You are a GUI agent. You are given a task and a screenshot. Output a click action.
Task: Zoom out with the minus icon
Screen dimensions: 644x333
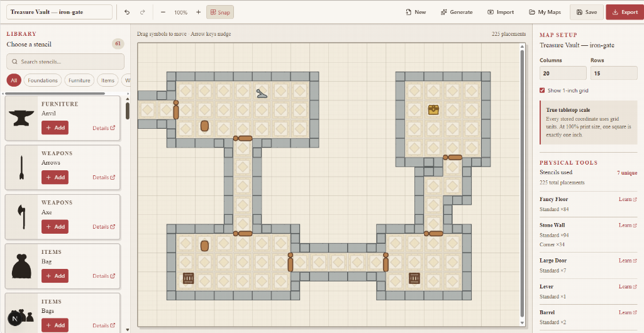click(x=163, y=13)
